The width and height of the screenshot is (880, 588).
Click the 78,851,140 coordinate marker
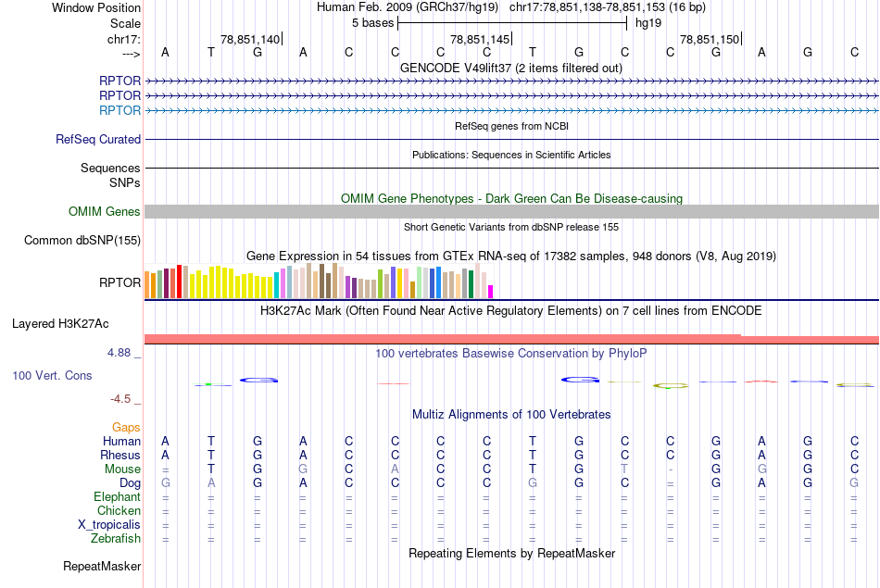250,39
